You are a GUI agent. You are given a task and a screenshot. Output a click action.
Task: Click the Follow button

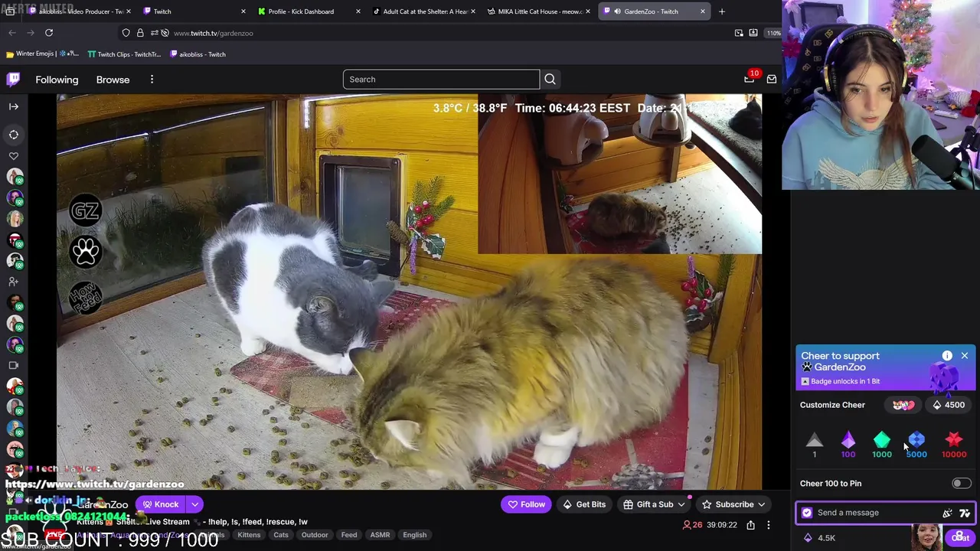[527, 504]
